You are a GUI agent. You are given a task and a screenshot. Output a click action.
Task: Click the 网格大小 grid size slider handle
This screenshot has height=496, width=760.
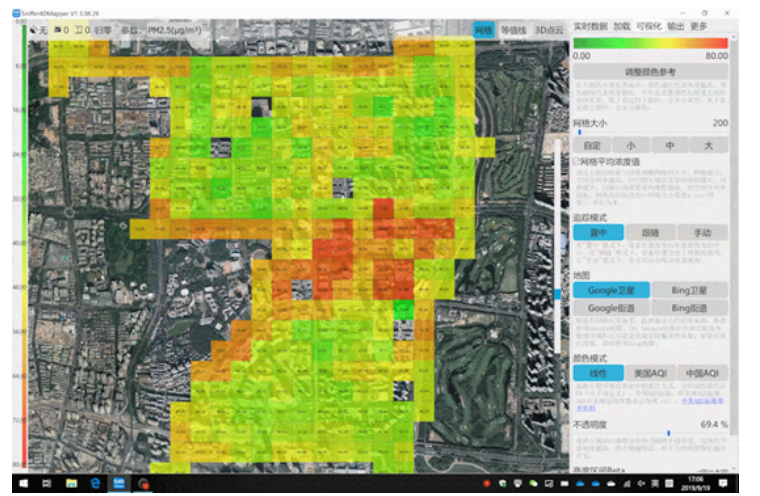pos(580,132)
